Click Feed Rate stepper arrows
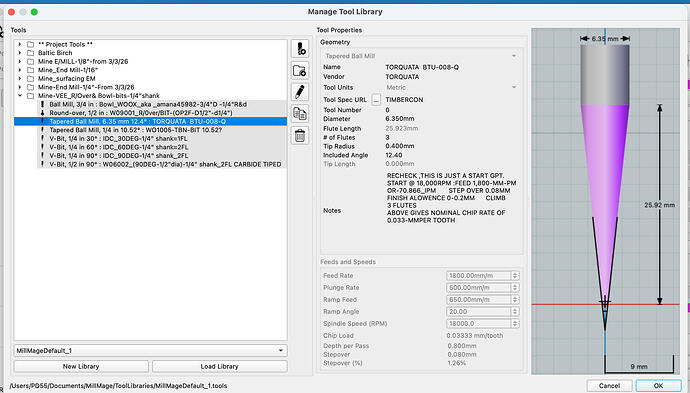 (x=515, y=275)
